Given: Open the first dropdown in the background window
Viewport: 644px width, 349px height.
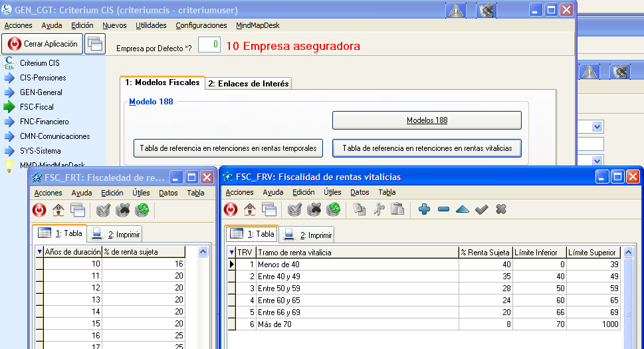Looking at the screenshot, I should (596, 126).
